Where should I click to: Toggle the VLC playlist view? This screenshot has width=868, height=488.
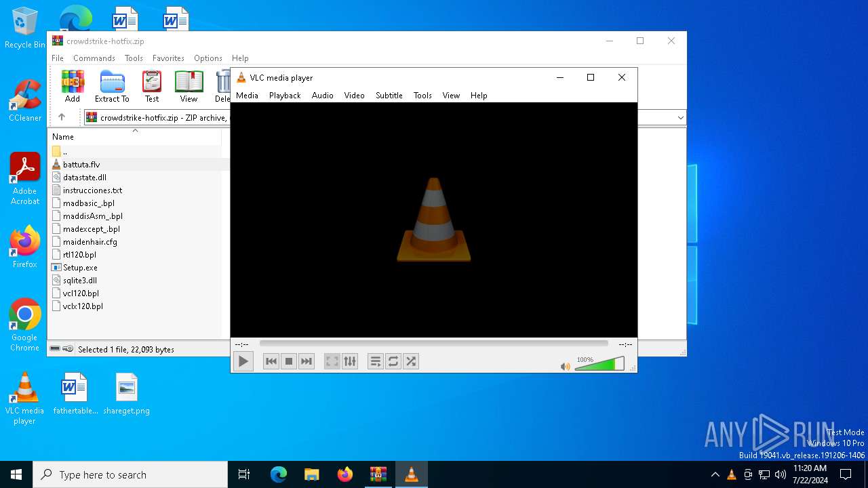click(x=376, y=362)
